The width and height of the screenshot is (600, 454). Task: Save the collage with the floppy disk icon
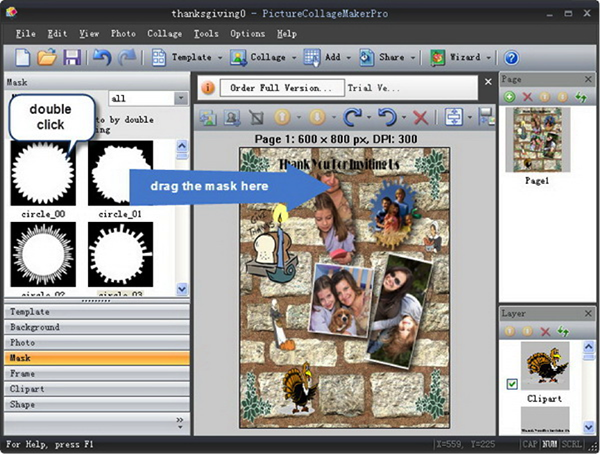pos(72,58)
